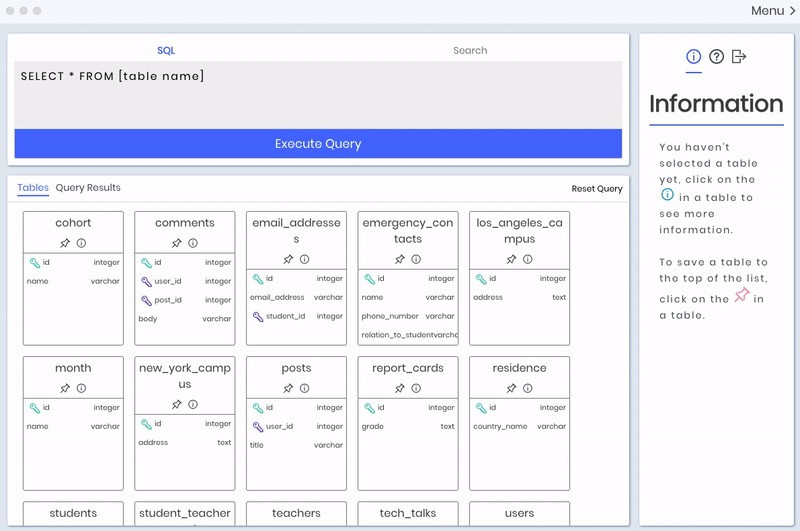The height and width of the screenshot is (531, 800).
Task: Show info for cohort table
Action: [x=81, y=243]
